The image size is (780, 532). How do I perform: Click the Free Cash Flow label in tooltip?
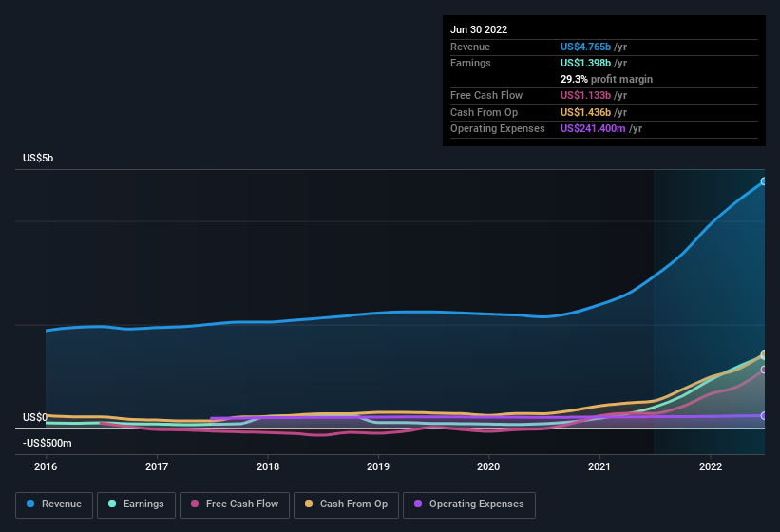pos(486,95)
